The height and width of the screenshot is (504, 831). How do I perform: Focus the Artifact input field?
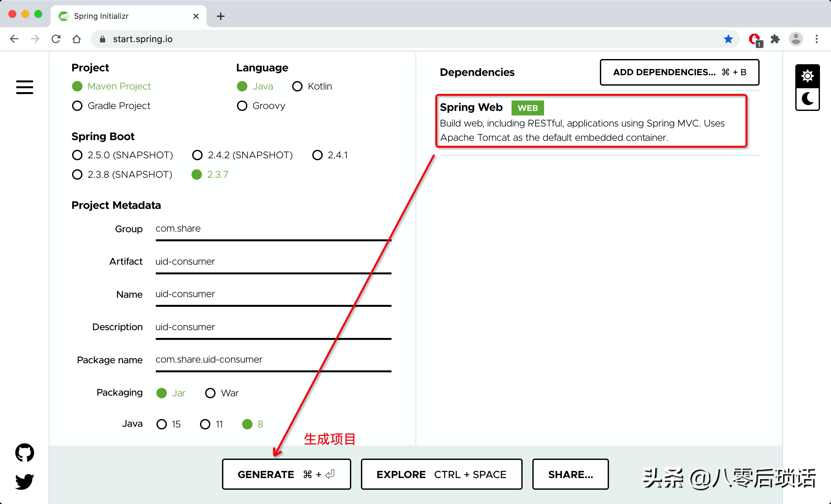click(273, 262)
